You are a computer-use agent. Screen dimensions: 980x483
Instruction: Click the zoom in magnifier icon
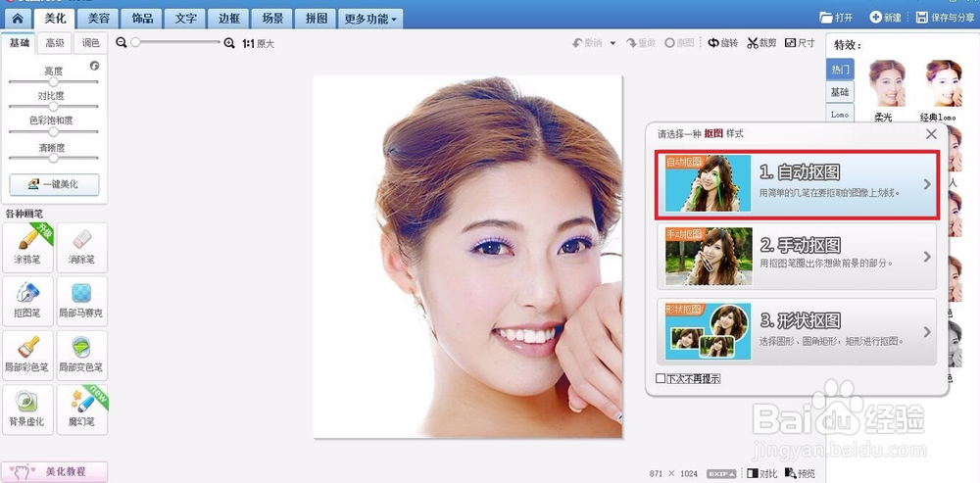[229, 43]
